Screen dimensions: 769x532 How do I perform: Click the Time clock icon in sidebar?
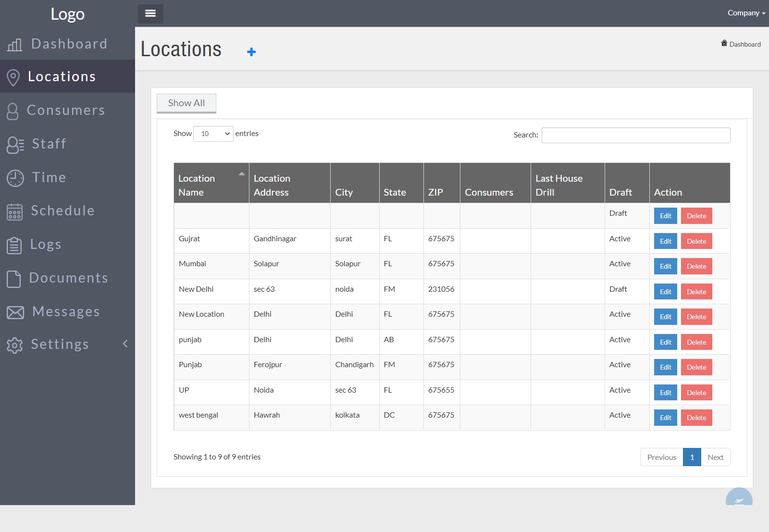(x=15, y=178)
